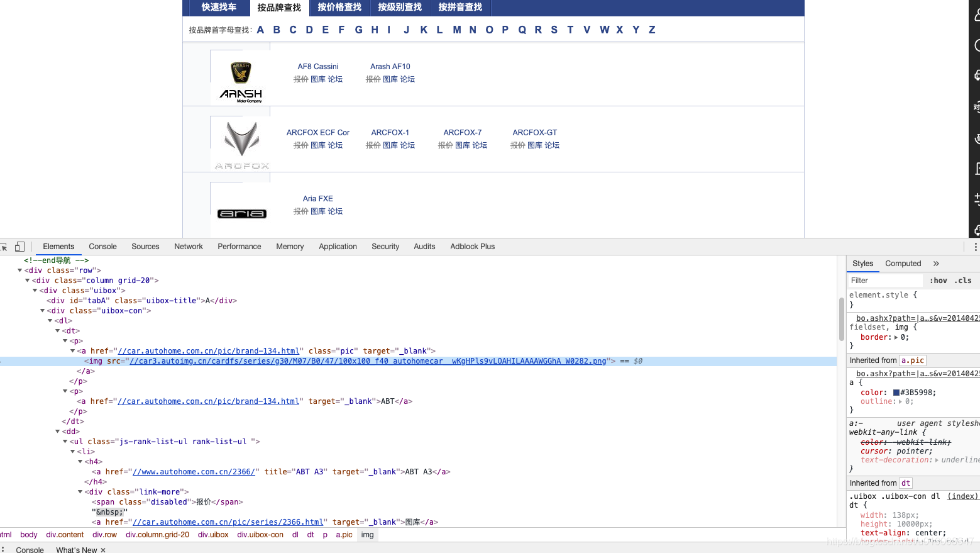Expand the outline property value triangle
The height and width of the screenshot is (553, 980).
point(900,401)
